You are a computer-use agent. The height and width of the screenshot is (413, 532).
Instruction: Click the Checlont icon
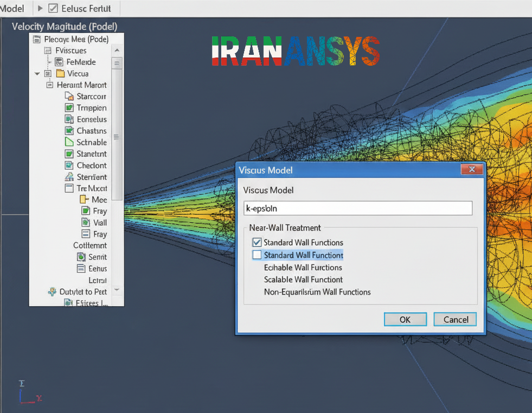69,166
